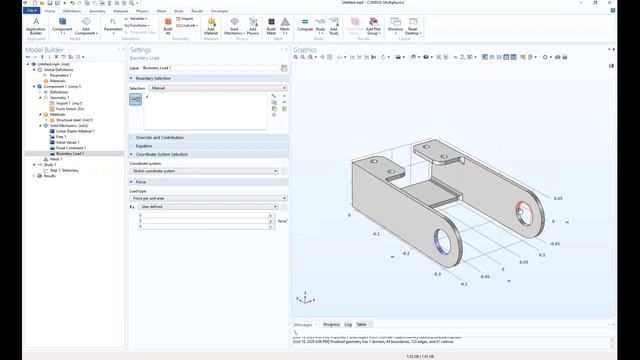Click the Label input field
This screenshot has width=640, height=360.
point(210,68)
